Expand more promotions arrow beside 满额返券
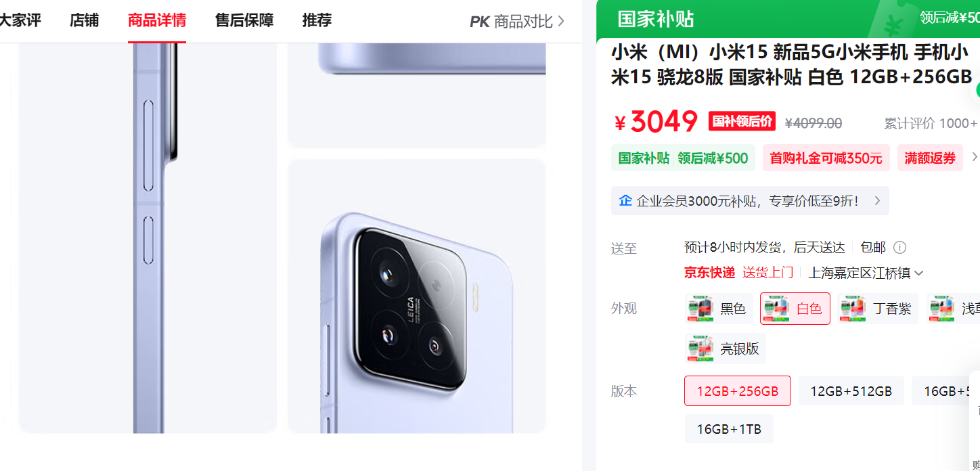The height and width of the screenshot is (471, 980). pyautogui.click(x=975, y=157)
